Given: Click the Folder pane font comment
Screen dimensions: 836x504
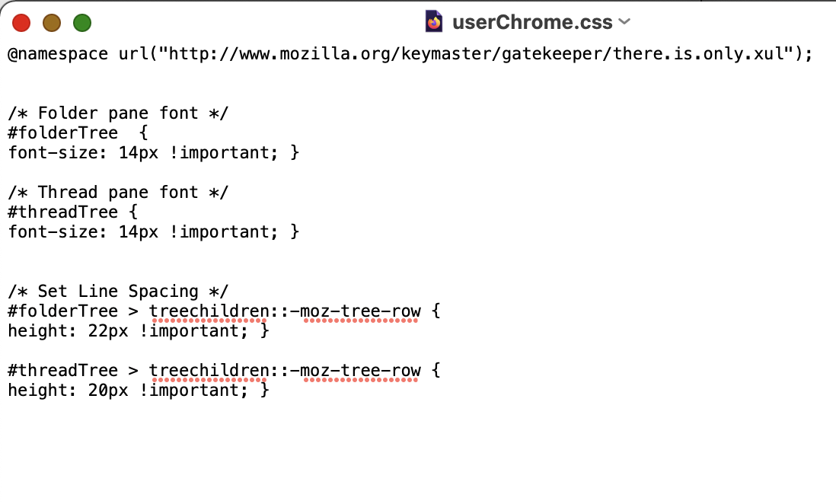Looking at the screenshot, I should point(118,113).
